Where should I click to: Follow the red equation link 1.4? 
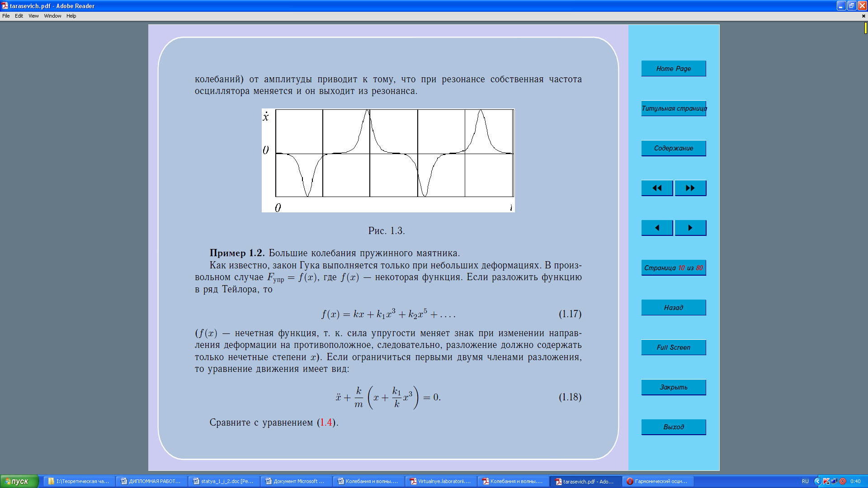click(325, 422)
